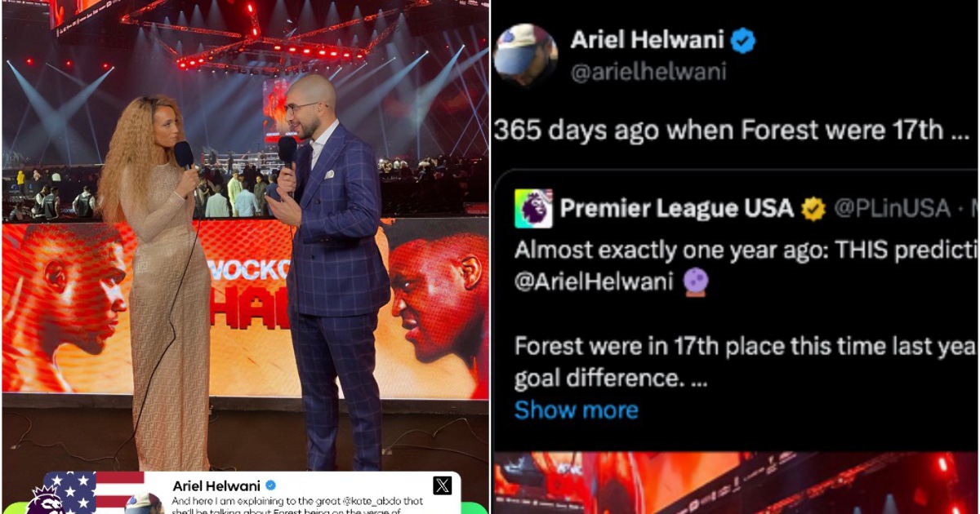Click the Ariel Helwani display name in header
Screen dimensions: 980x514
[x=646, y=40]
